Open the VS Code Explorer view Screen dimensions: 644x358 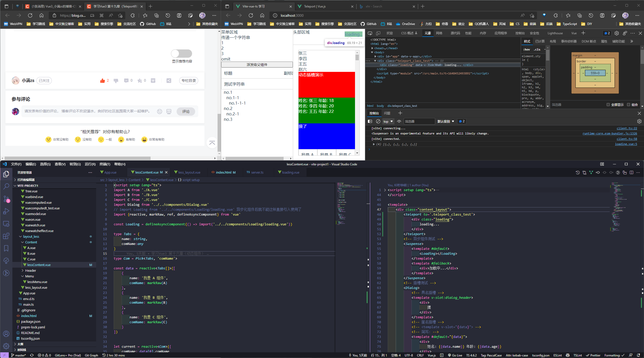(x=6, y=174)
